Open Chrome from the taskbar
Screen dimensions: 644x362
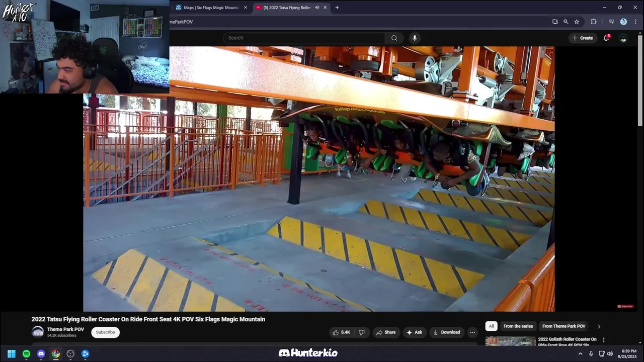56,353
